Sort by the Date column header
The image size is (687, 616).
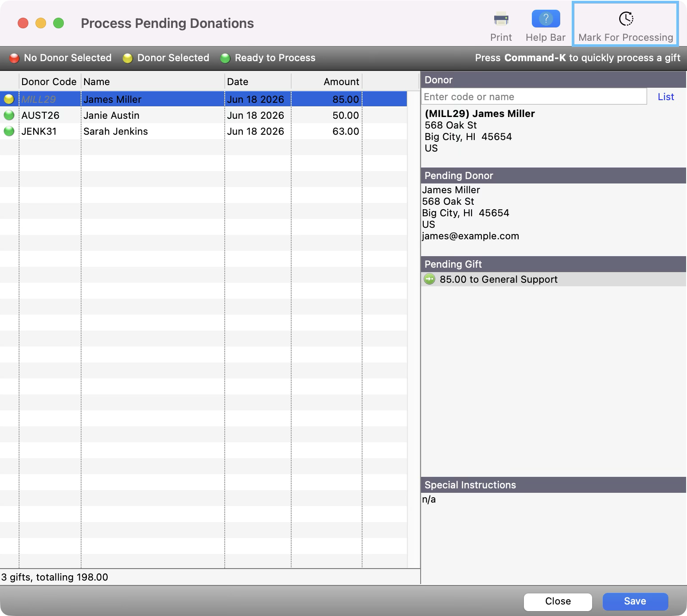(x=258, y=82)
